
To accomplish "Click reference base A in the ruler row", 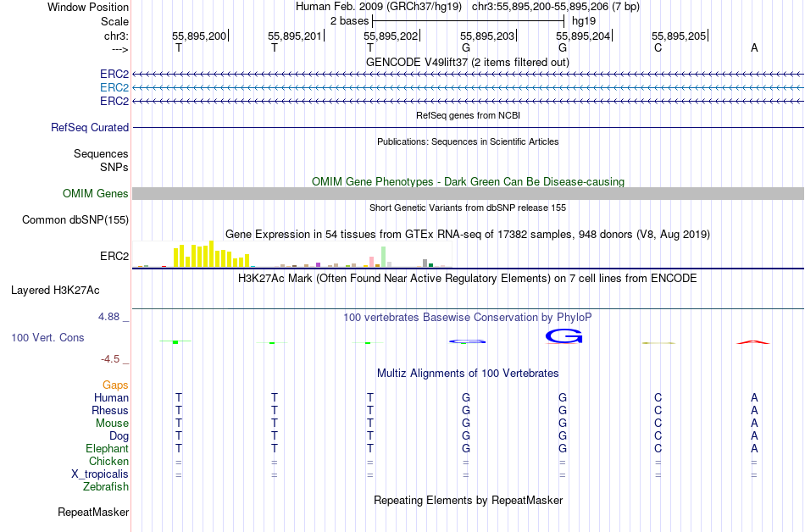I will [x=753, y=47].
